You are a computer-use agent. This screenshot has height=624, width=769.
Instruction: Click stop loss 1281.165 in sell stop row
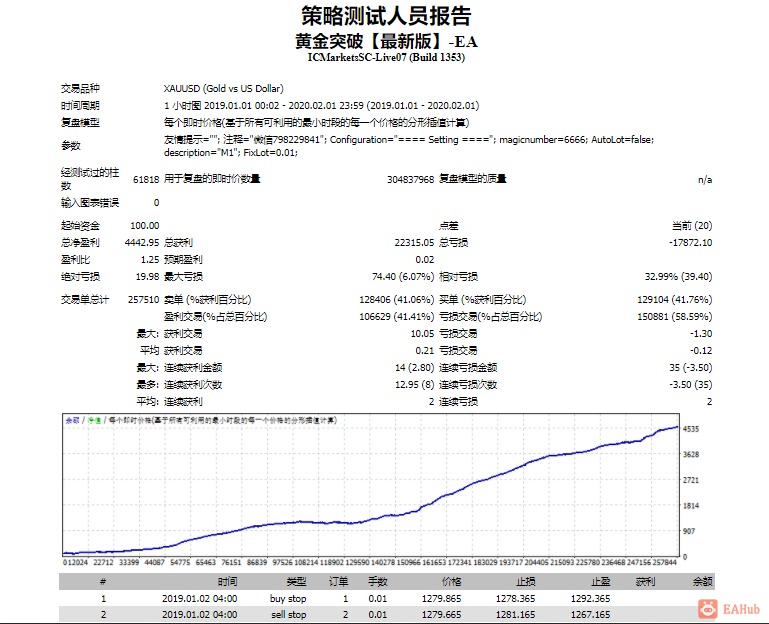[x=515, y=615]
